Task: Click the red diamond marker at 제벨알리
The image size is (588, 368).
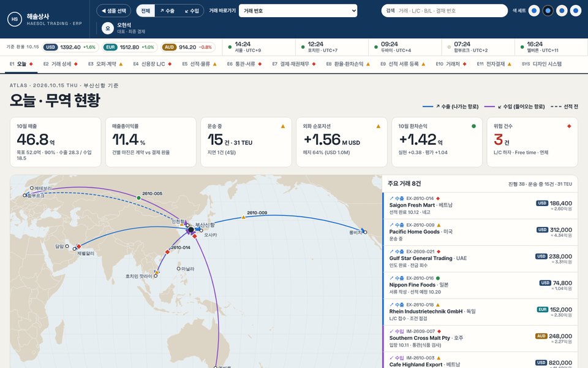Action: [79, 247]
